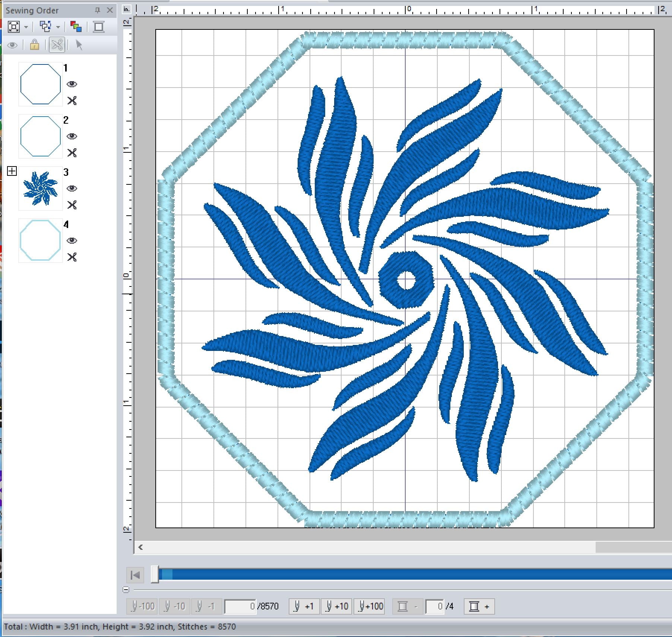
Task: Open dropdown arrow beside the zoom-to-fit icon
Action: click(26, 27)
